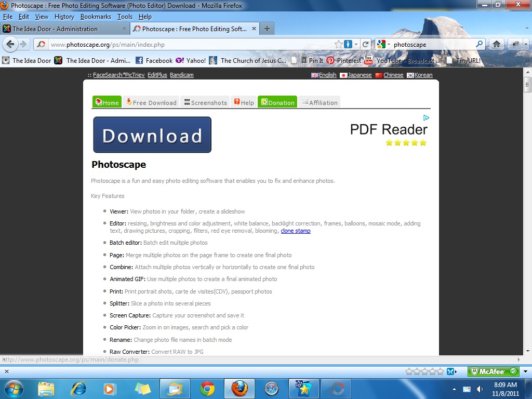The height and width of the screenshot is (399, 532).
Task: Rate the page with the add-on bar stars
Action: click(424, 371)
